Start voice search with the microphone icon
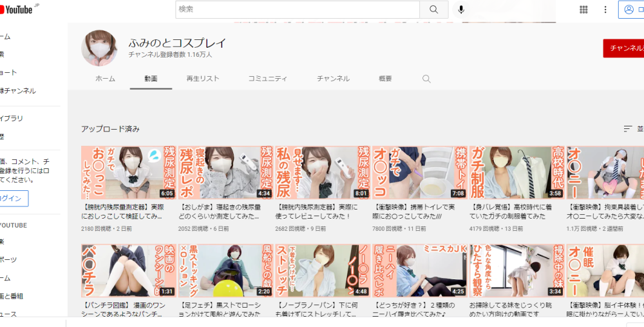Image resolution: width=644 pixels, height=327 pixels. point(461,10)
